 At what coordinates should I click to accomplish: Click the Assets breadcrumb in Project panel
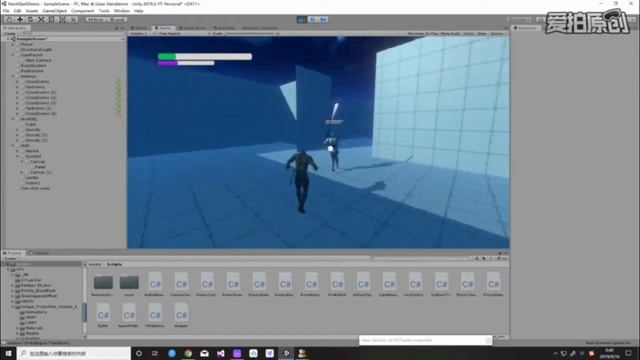[95, 264]
